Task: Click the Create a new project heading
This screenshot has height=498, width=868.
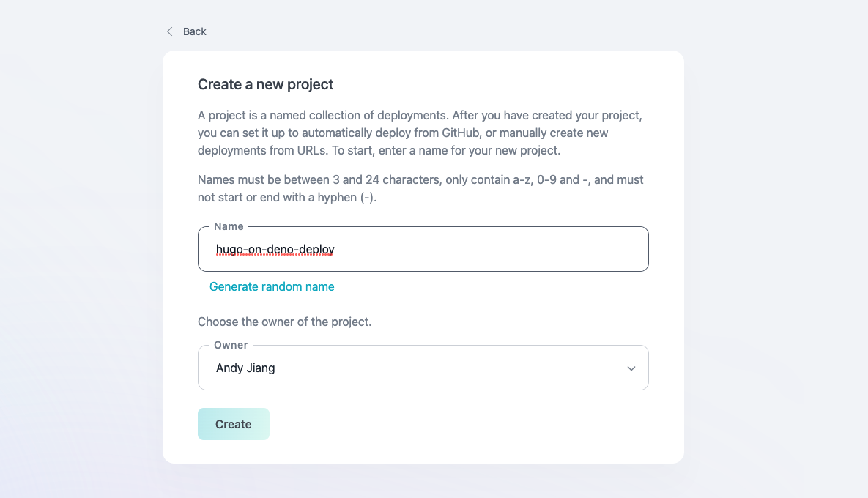Action: [x=265, y=84]
